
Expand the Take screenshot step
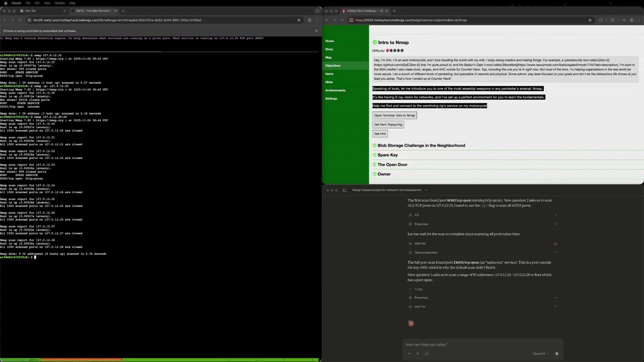(x=483, y=252)
